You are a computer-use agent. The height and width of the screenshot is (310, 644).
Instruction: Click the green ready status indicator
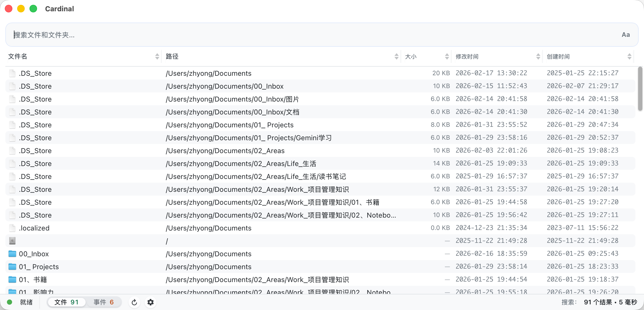coord(10,302)
